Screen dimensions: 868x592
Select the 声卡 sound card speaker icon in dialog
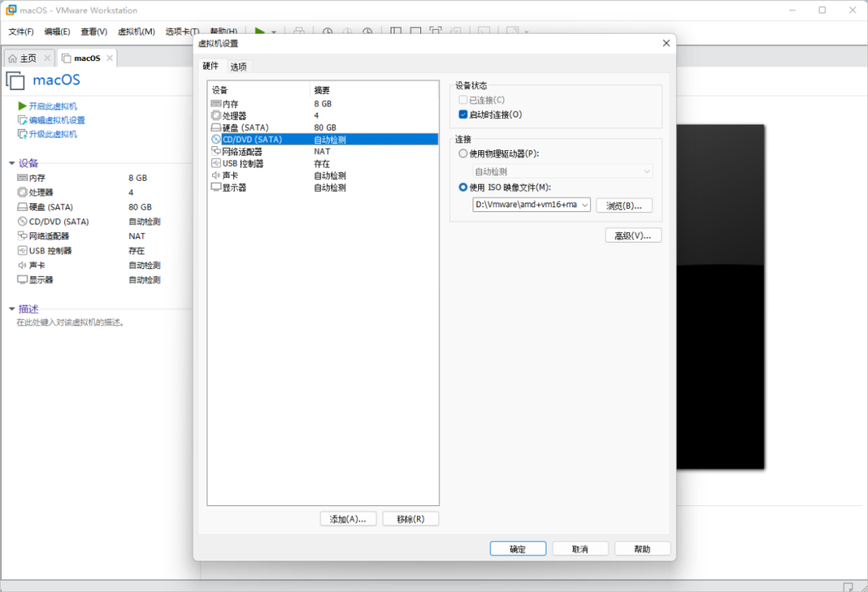[x=215, y=175]
